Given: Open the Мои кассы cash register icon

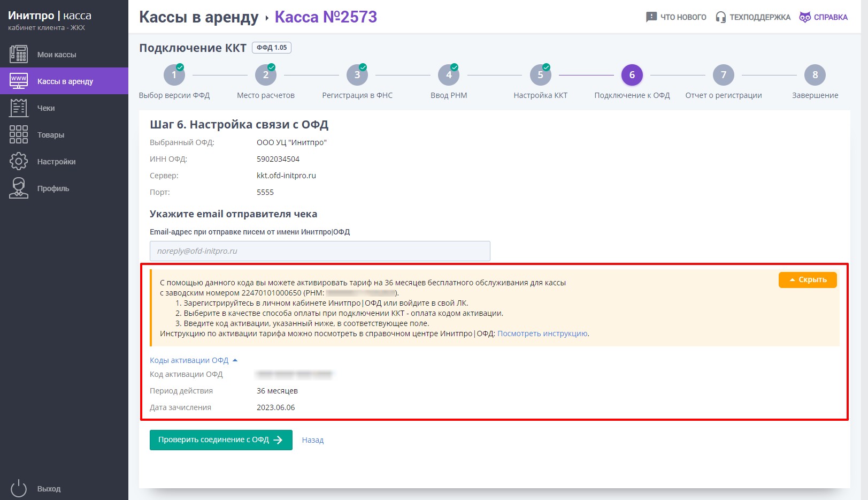Looking at the screenshot, I should pyautogui.click(x=19, y=54).
